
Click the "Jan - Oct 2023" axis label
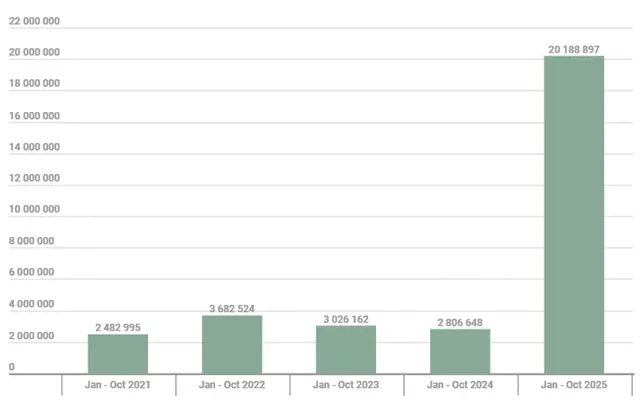click(x=346, y=385)
